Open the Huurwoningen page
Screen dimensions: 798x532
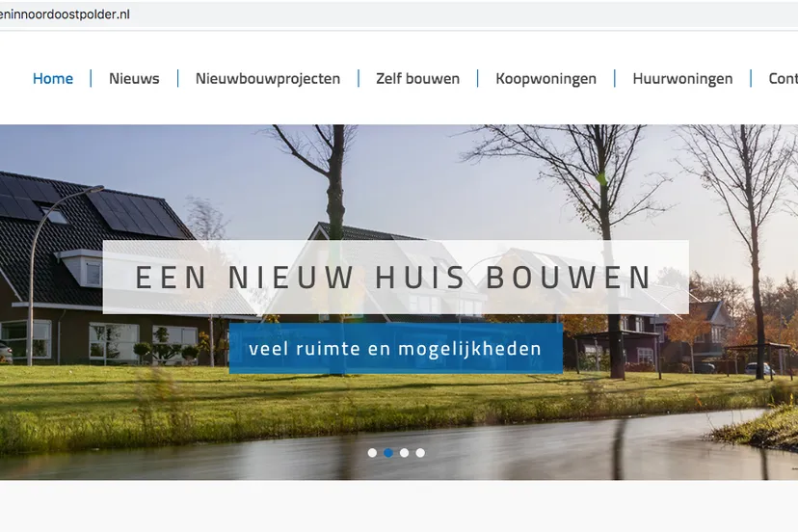[682, 79]
